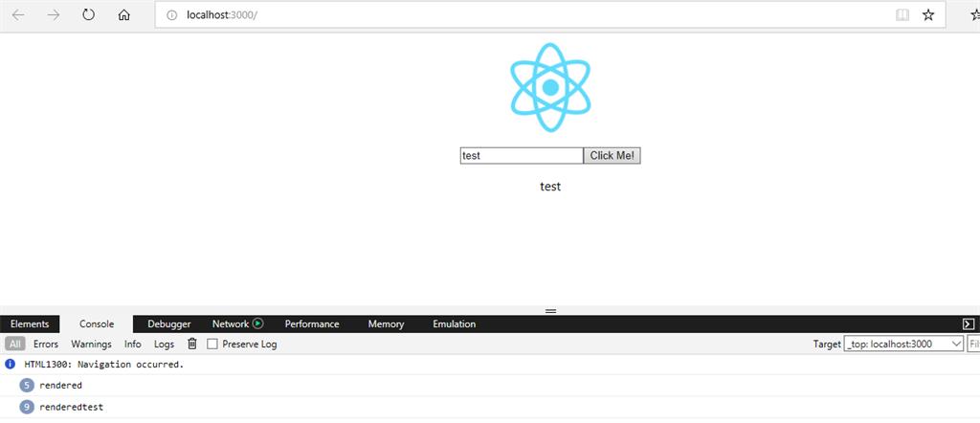Open the browser home page
980x423 pixels.
click(123, 15)
